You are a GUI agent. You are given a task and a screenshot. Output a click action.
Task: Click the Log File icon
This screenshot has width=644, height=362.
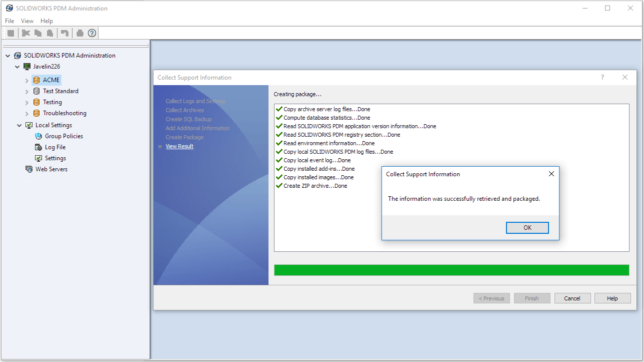click(x=38, y=147)
